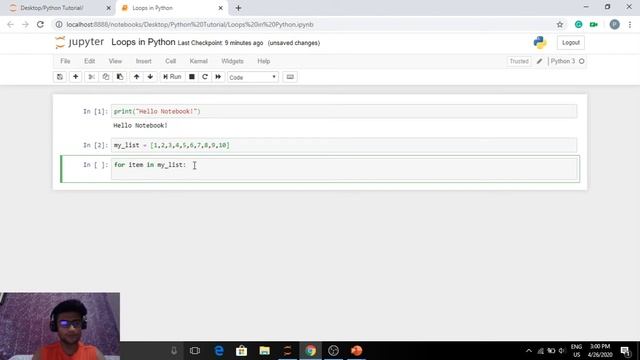Image resolution: width=640 pixels, height=360 pixels.
Task: Open Microsoft Edge from taskbar
Action: [x=219, y=351]
